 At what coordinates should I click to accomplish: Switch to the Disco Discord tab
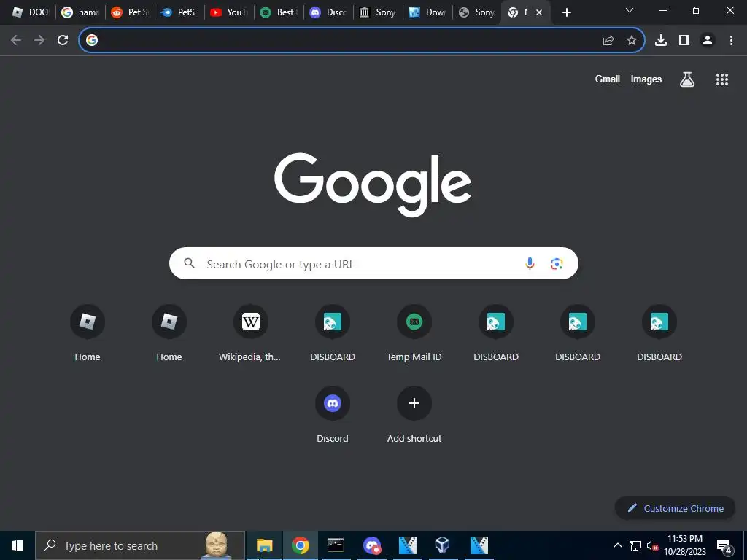(x=328, y=12)
